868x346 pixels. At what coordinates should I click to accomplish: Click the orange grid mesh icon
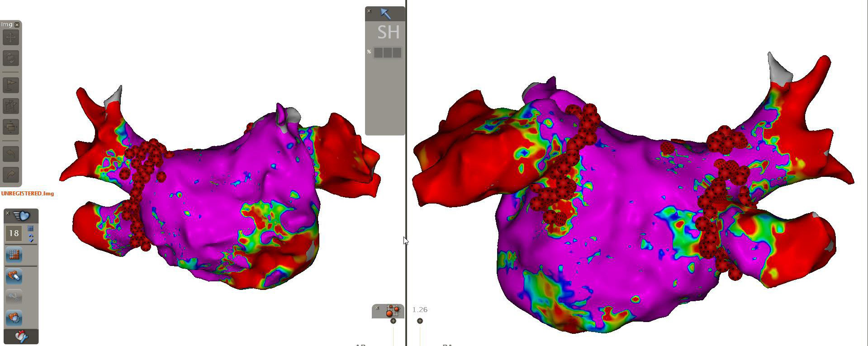tap(14, 255)
